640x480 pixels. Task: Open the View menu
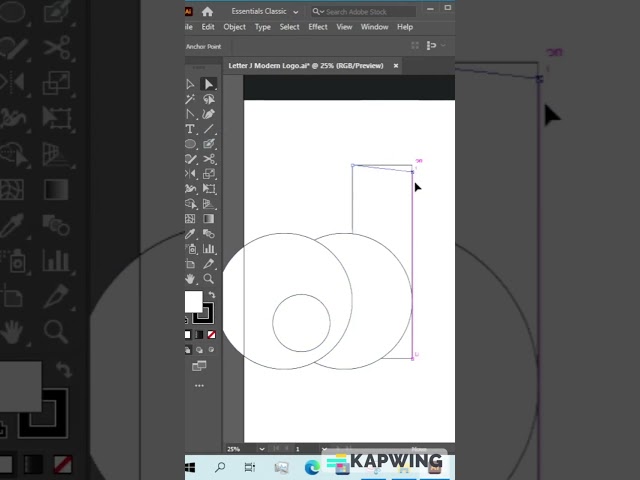coord(344,27)
